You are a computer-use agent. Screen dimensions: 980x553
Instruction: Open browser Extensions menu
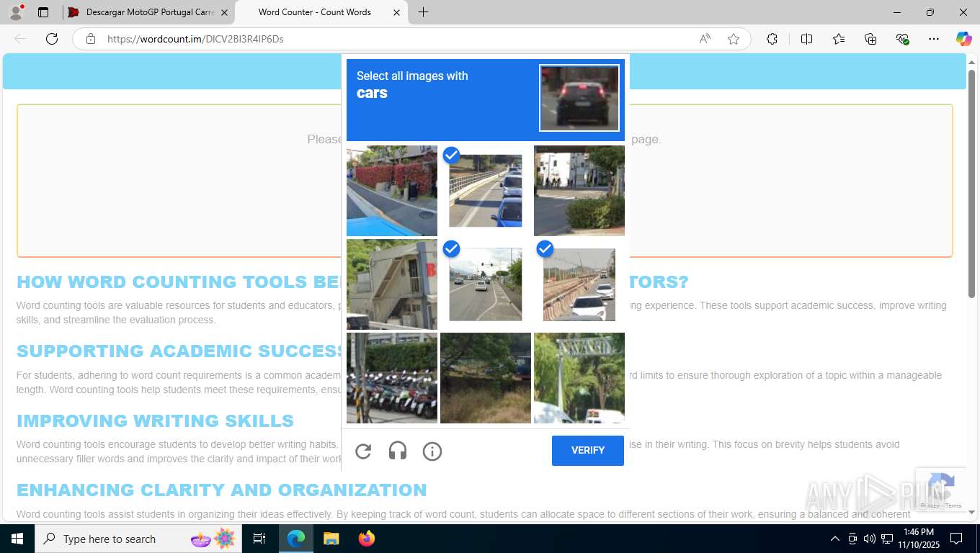772,39
